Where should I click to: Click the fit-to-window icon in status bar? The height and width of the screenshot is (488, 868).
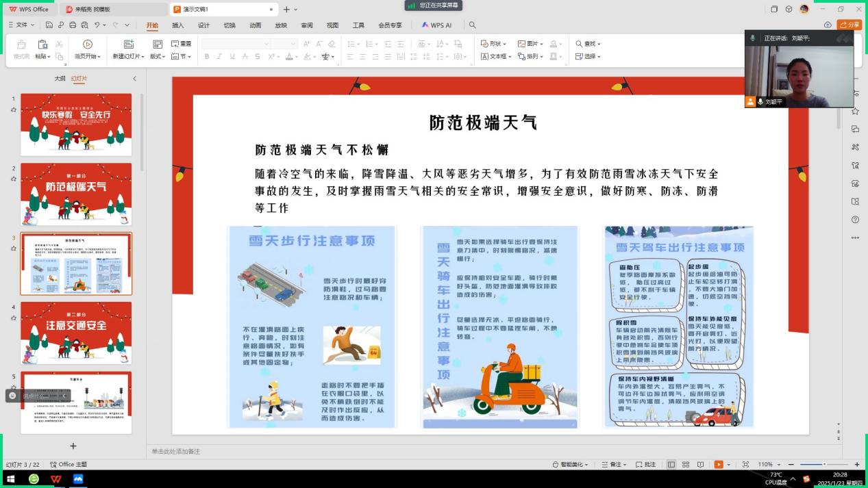coord(745,465)
